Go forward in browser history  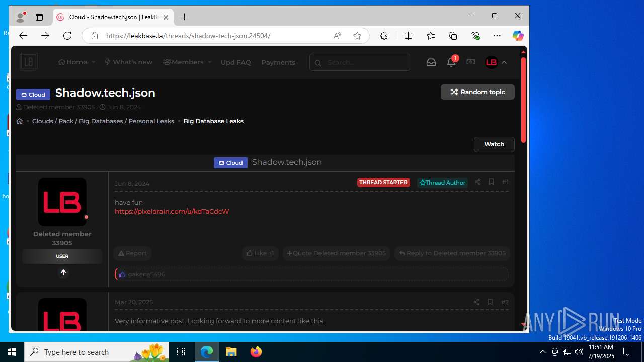click(x=45, y=36)
